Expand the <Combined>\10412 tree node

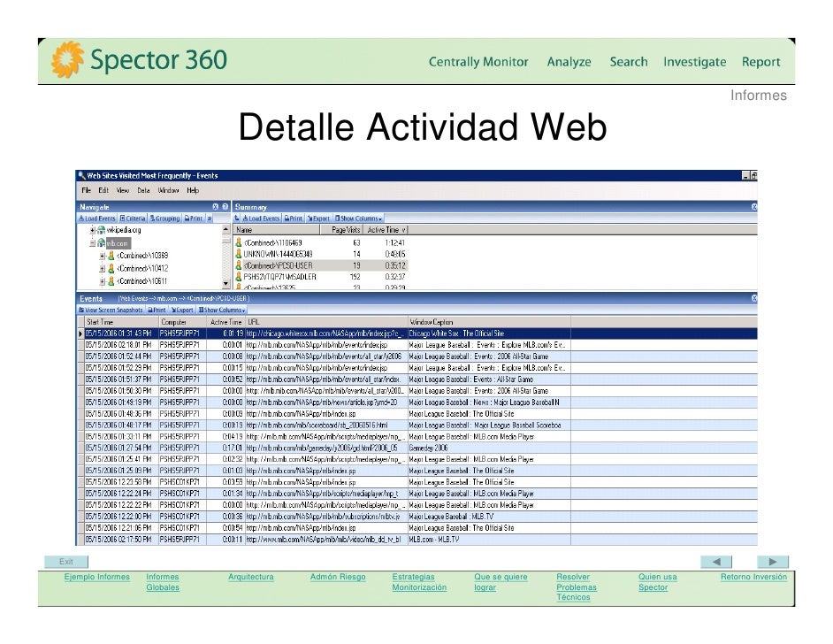(103, 268)
